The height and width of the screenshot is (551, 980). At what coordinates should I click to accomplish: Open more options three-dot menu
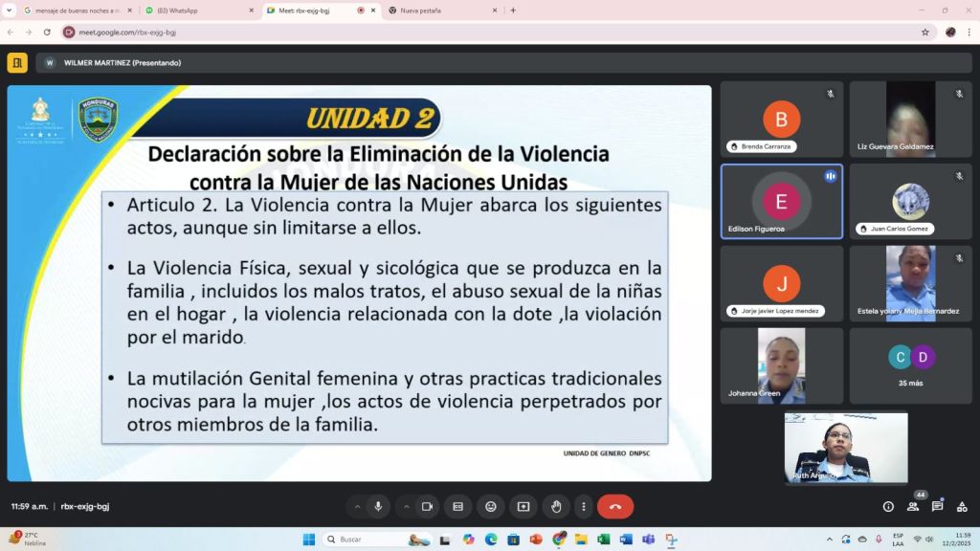coord(583,506)
